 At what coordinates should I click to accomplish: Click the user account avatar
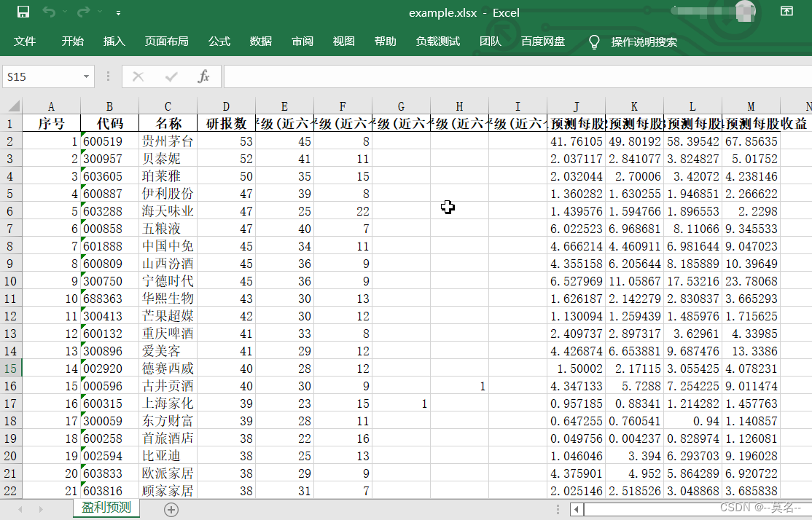tap(745, 12)
